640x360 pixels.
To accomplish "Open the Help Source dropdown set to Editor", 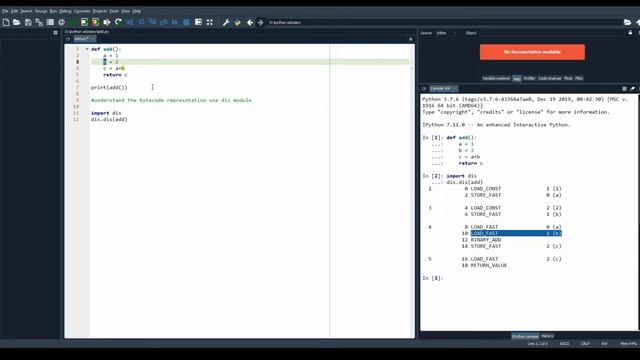I will [447, 33].
